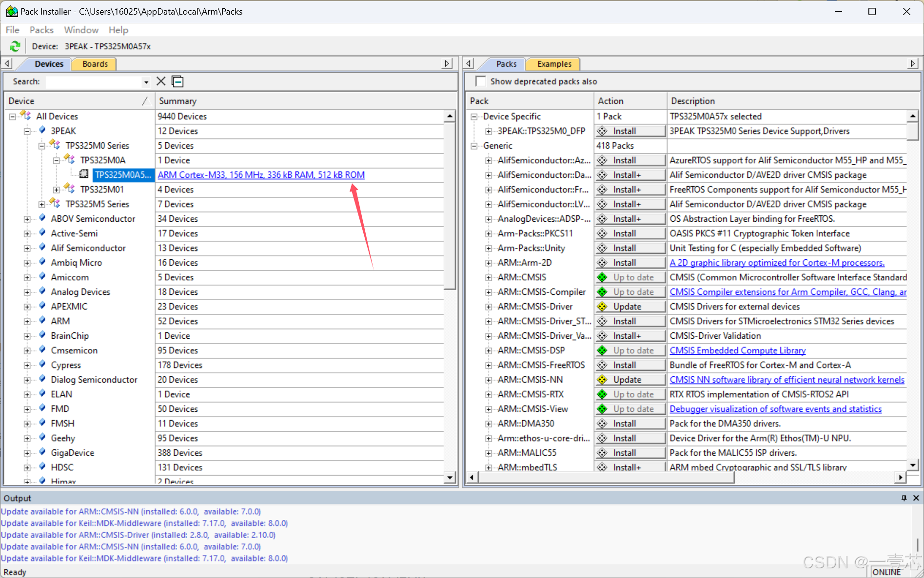
Task: Click Update for ARM::CMSIS-NN
Action: (x=630, y=380)
